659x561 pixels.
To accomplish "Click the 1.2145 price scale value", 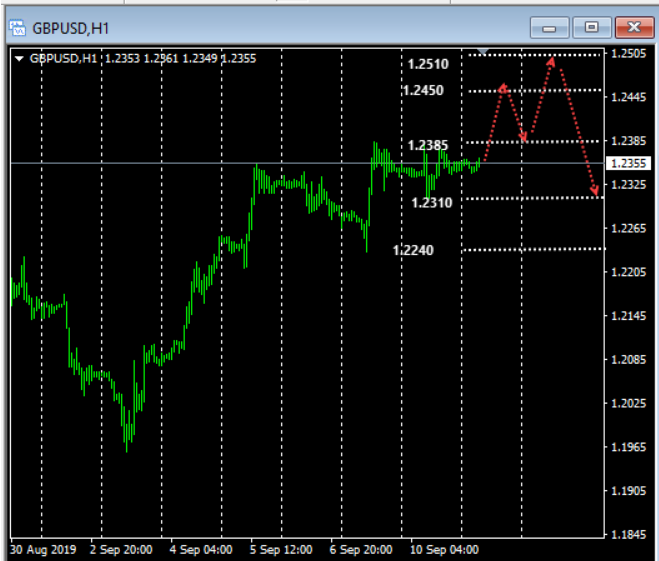I will pos(629,316).
